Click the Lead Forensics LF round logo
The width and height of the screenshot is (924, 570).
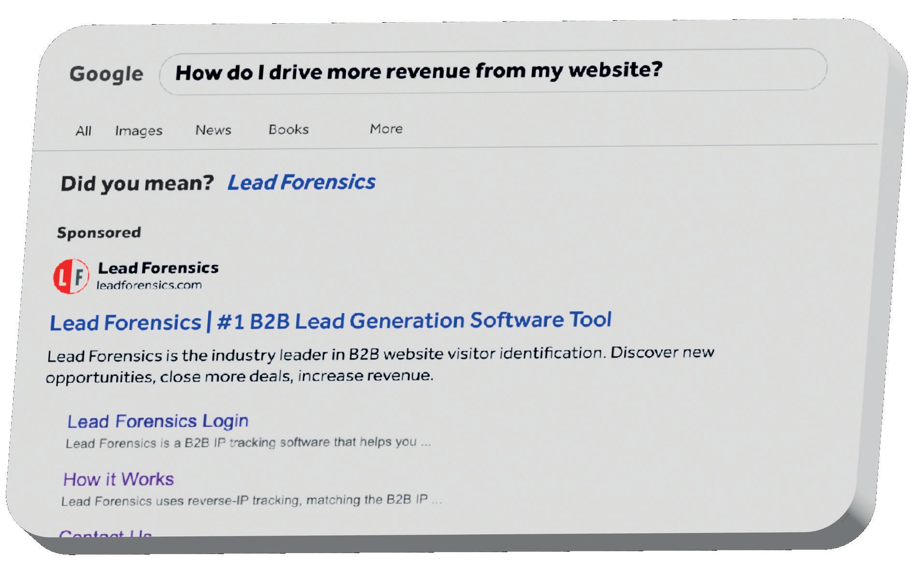(x=71, y=276)
